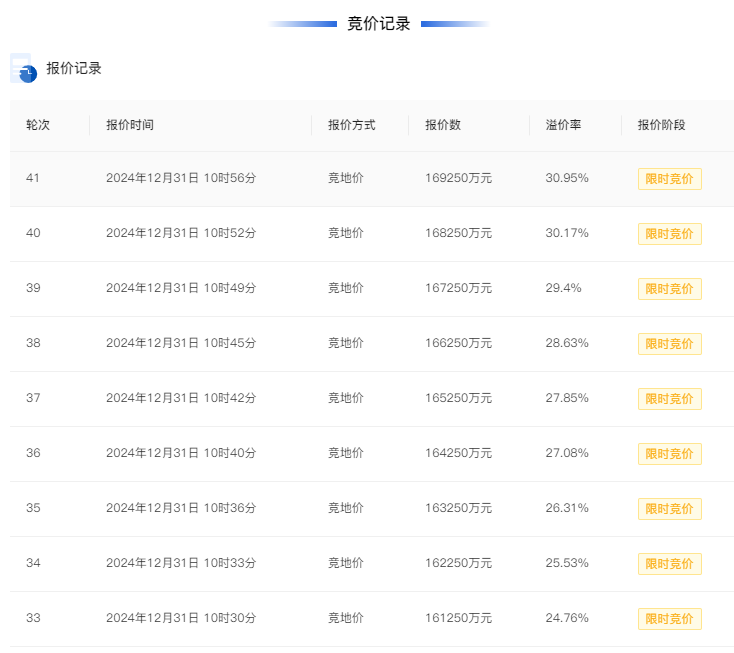Select the 169250万元 bid amount
This screenshot has height=653, width=734.
pyautogui.click(x=458, y=178)
